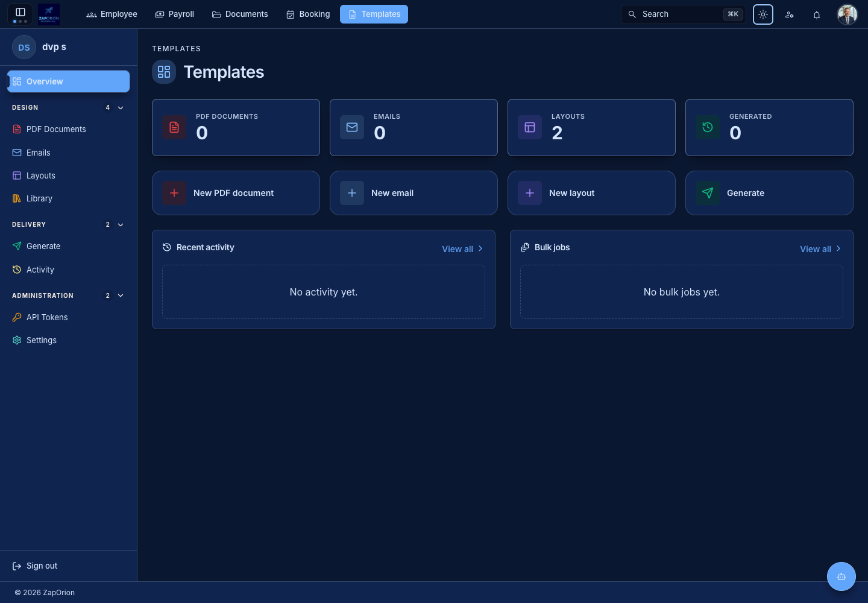This screenshot has width=868, height=603.
Task: Click the New layout button
Action: coord(591,193)
